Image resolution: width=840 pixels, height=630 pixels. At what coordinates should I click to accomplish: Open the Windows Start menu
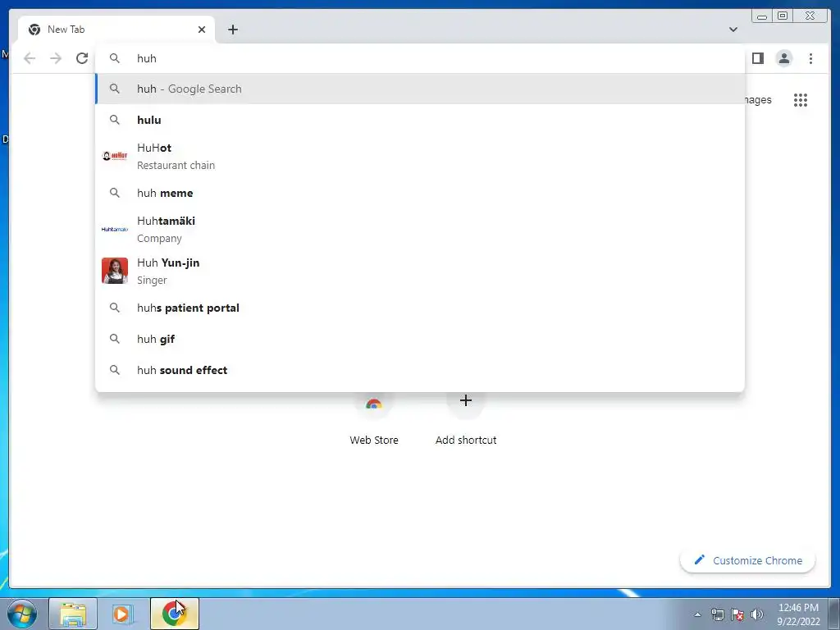click(x=21, y=614)
